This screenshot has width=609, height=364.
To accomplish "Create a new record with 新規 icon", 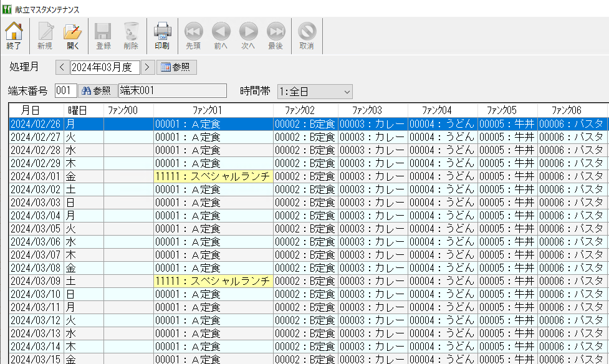I will 45,36.
